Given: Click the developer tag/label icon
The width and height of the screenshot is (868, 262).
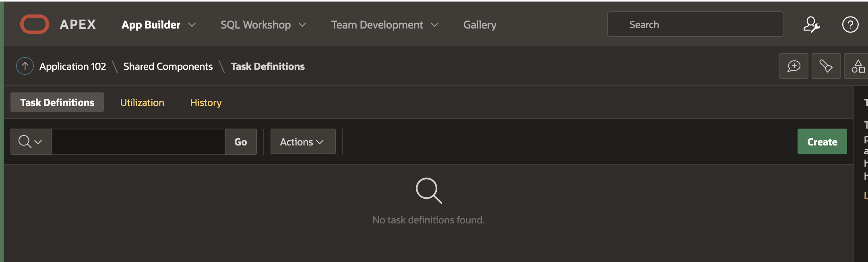Looking at the screenshot, I should [826, 66].
